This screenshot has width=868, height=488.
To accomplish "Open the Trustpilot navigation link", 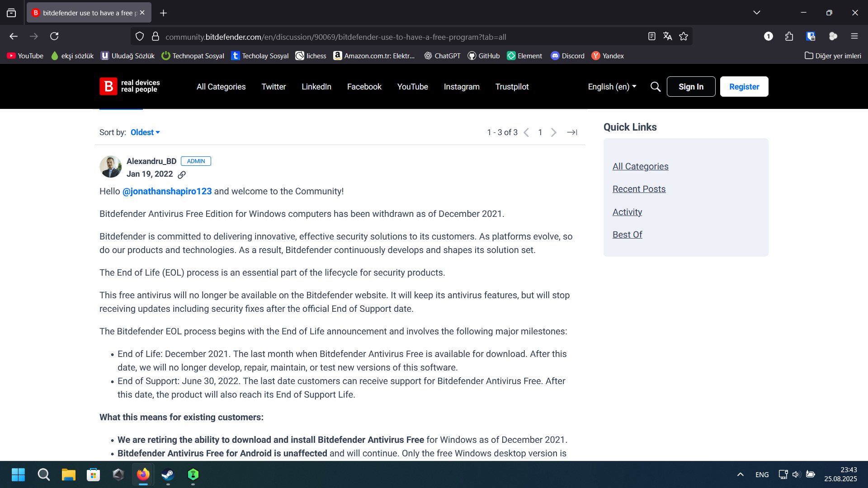I will point(512,87).
